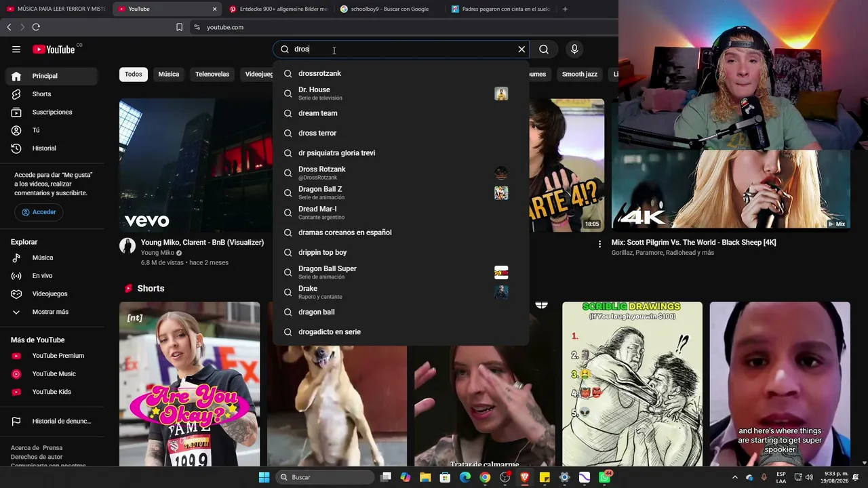868x488 pixels.
Task: Open 'Historial de denuncias' in sidebar
Action: [x=53, y=421]
